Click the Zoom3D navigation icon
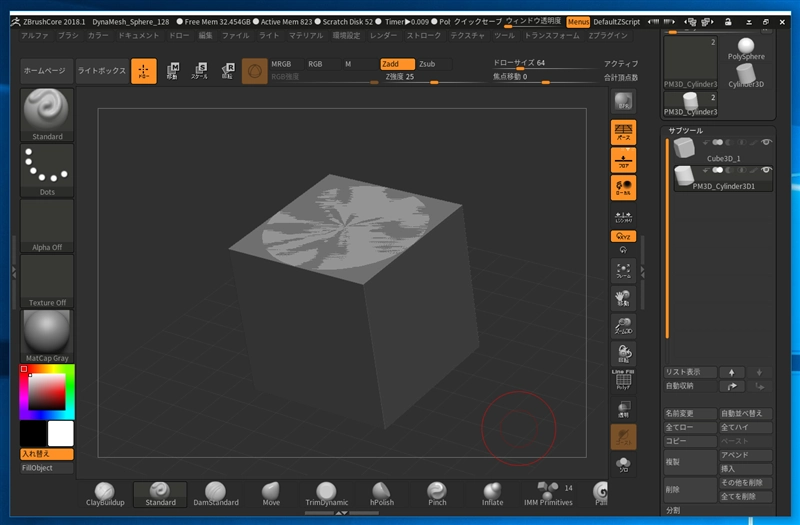The height and width of the screenshot is (525, 800). [623, 326]
